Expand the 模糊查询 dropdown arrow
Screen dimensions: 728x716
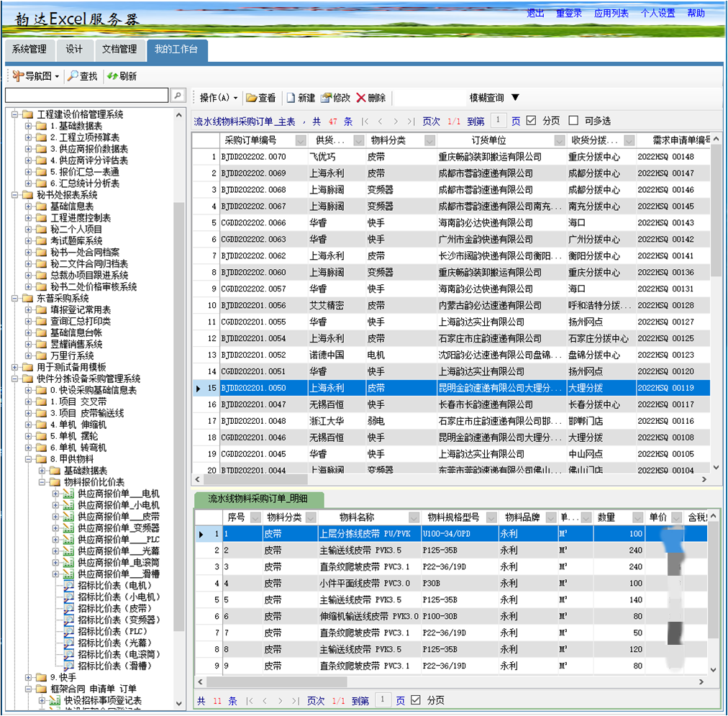(x=515, y=98)
